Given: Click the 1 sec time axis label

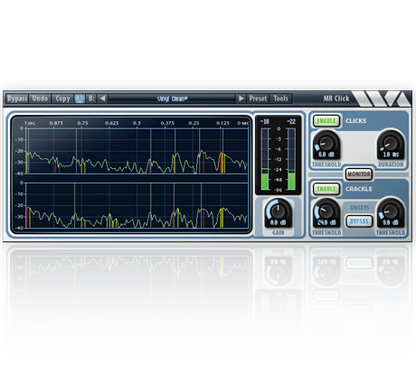Looking at the screenshot, I should (30, 123).
